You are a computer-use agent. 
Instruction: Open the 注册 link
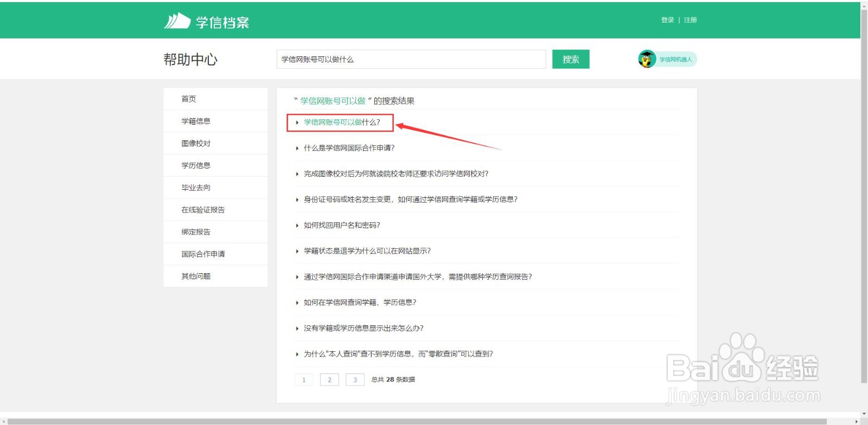coord(690,20)
